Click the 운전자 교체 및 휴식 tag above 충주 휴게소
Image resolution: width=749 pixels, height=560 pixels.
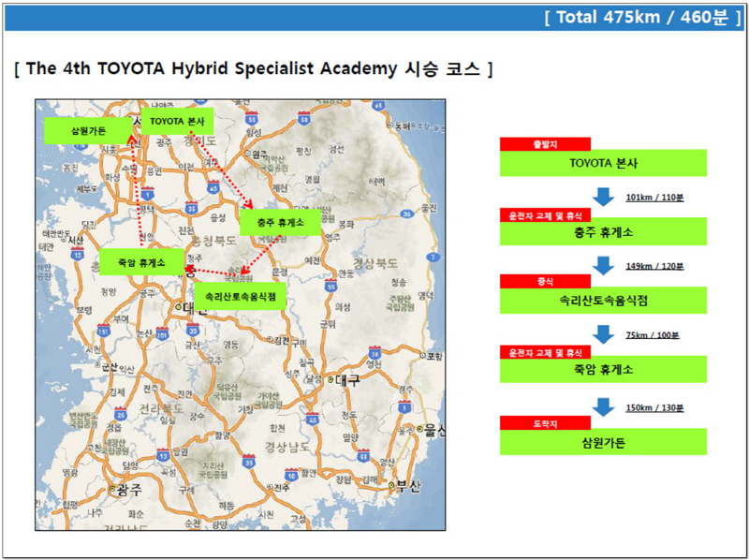pyautogui.click(x=545, y=215)
